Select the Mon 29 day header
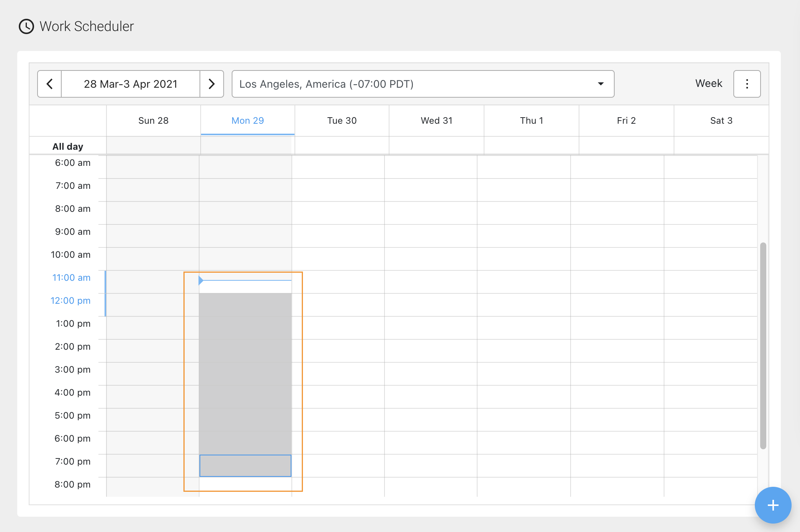The image size is (800, 532). [248, 121]
